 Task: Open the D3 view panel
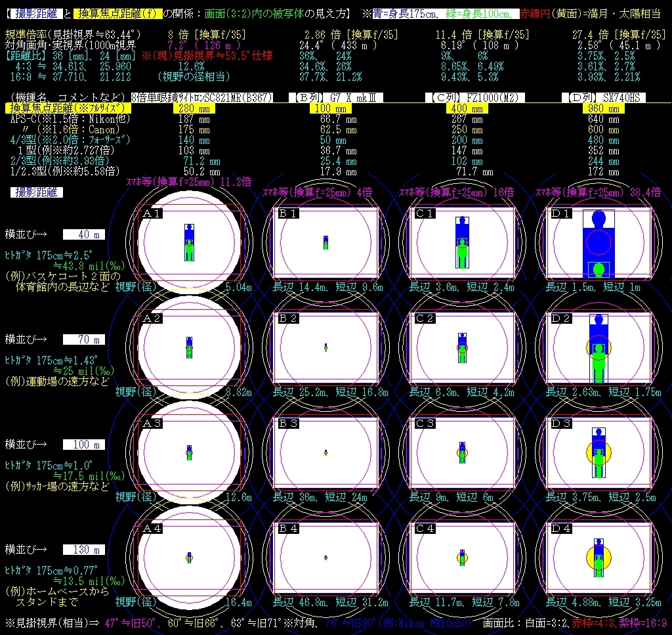click(598, 452)
